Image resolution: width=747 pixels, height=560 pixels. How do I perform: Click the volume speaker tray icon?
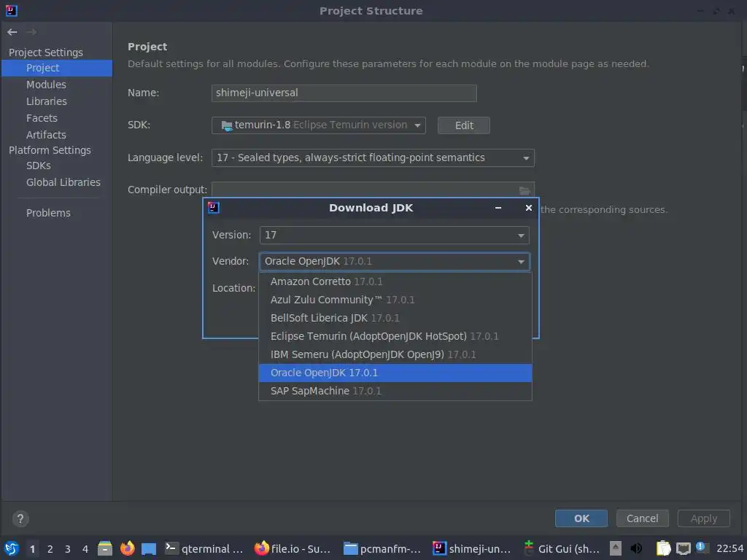[x=636, y=548]
